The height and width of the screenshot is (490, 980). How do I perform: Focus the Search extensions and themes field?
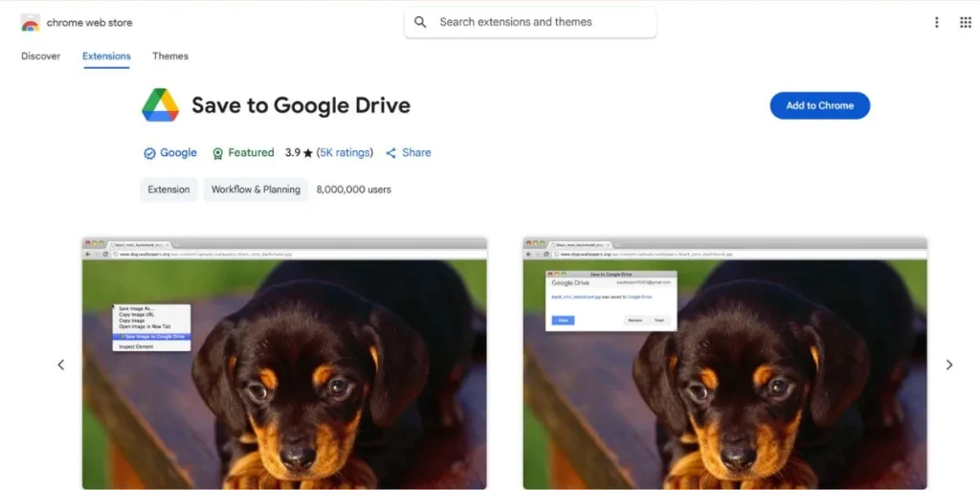pyautogui.click(x=530, y=23)
